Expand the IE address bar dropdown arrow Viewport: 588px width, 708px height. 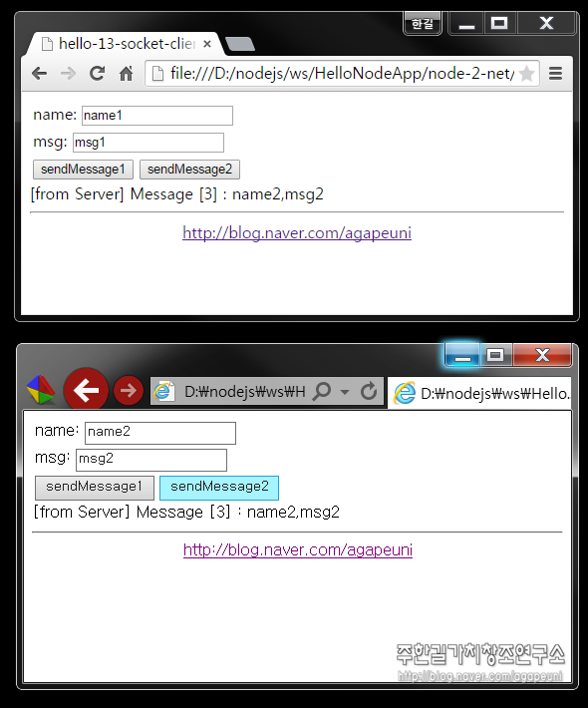(x=345, y=392)
